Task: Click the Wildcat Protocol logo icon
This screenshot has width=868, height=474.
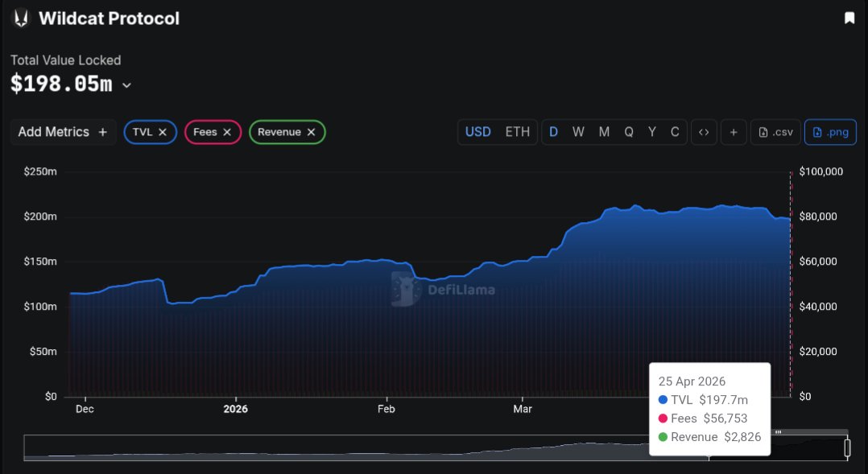Action: click(x=21, y=19)
